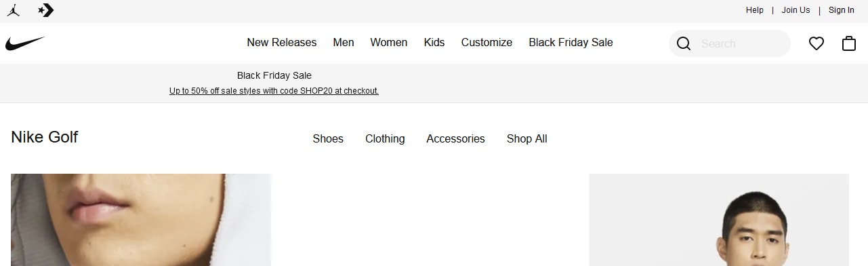Click the search magnifier icon
868x266 pixels.
pyautogui.click(x=684, y=43)
